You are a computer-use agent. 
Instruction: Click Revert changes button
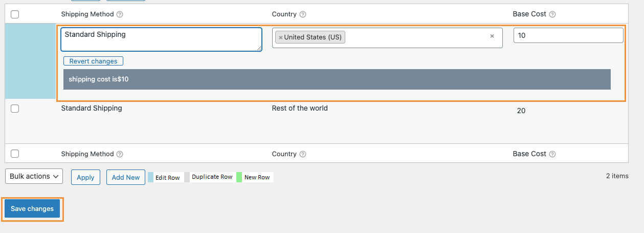pos(93,61)
